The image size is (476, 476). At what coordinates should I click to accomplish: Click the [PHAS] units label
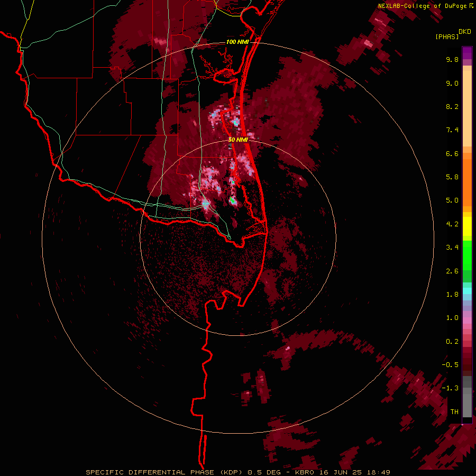pyautogui.click(x=447, y=37)
